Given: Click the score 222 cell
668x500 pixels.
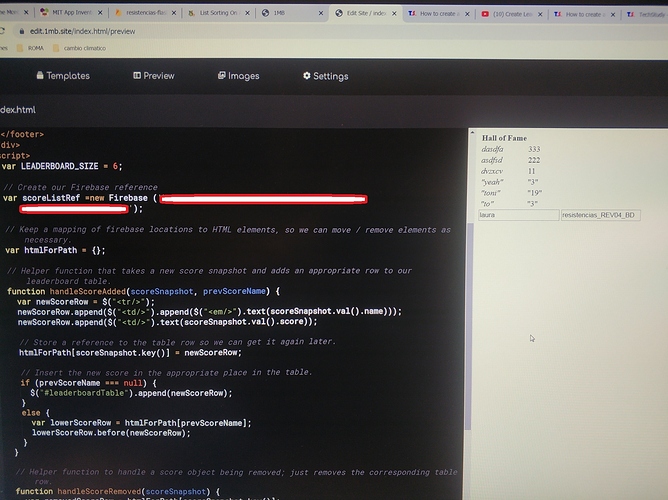Looking at the screenshot, I should [534, 160].
